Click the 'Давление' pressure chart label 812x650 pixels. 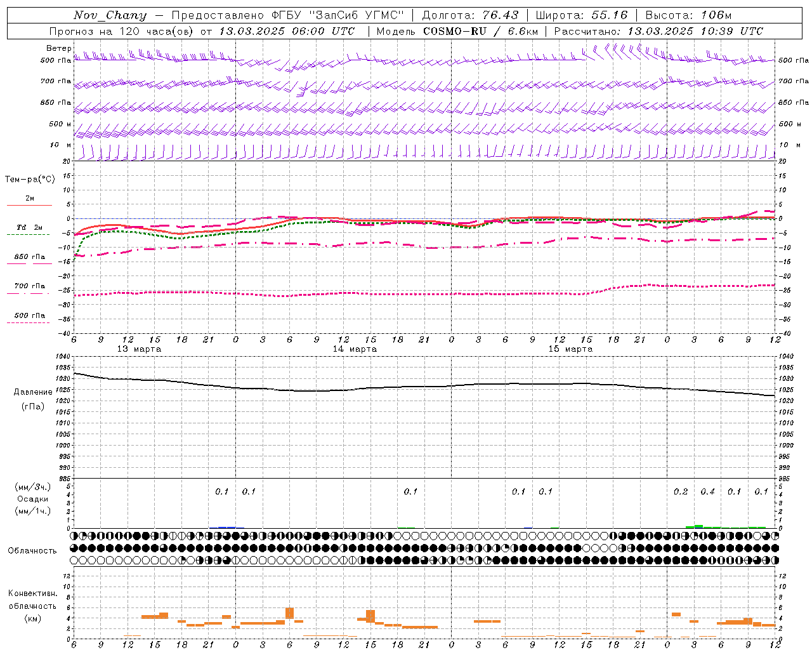pos(33,392)
